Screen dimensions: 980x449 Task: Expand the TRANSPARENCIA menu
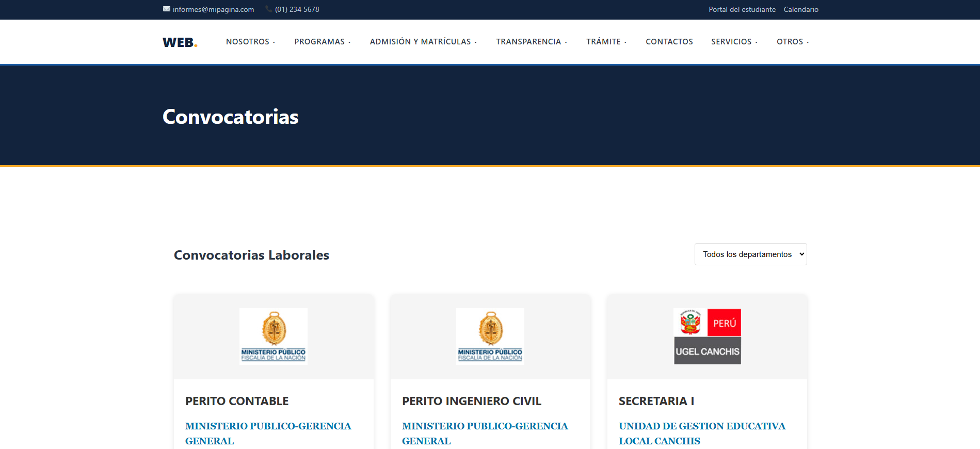pos(532,42)
